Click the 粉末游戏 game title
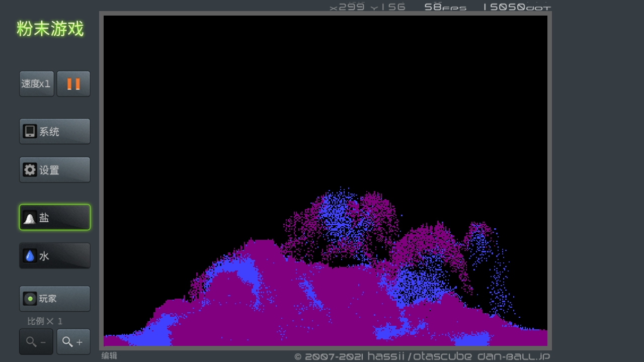644x362 pixels. [50, 29]
